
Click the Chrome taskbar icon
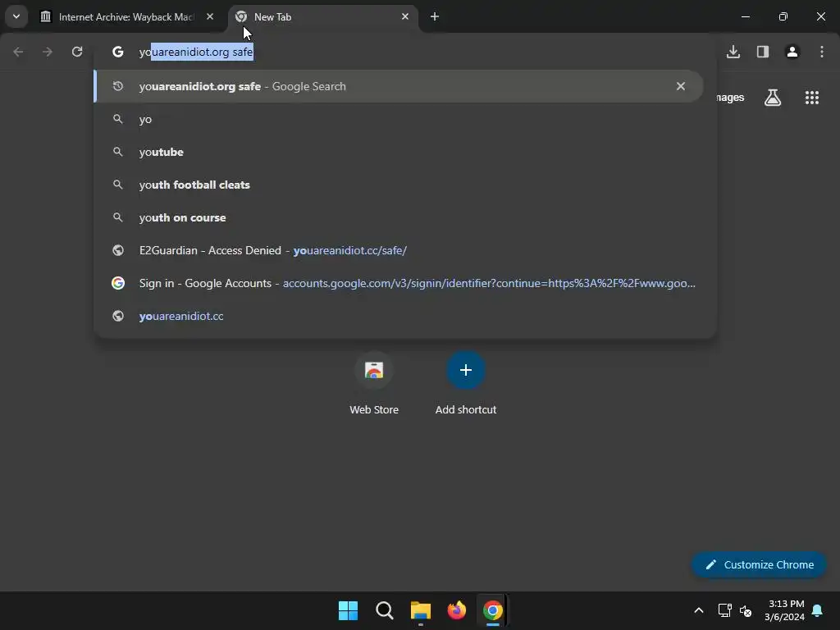(x=493, y=610)
